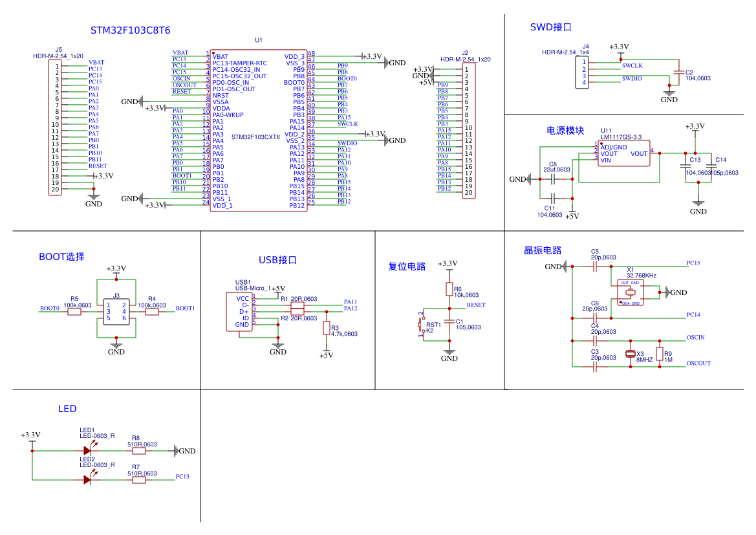
Task: Select the RST1 push button symbol
Action: click(422, 325)
